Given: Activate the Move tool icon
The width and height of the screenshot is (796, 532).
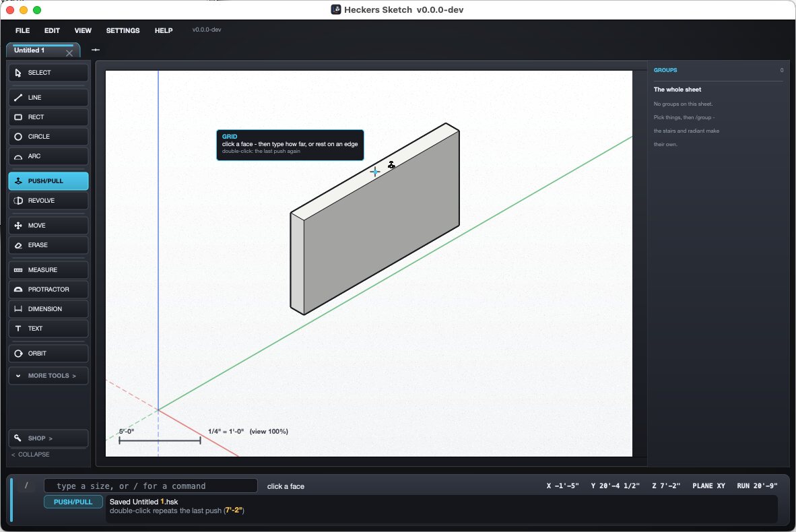Looking at the screenshot, I should [18, 226].
